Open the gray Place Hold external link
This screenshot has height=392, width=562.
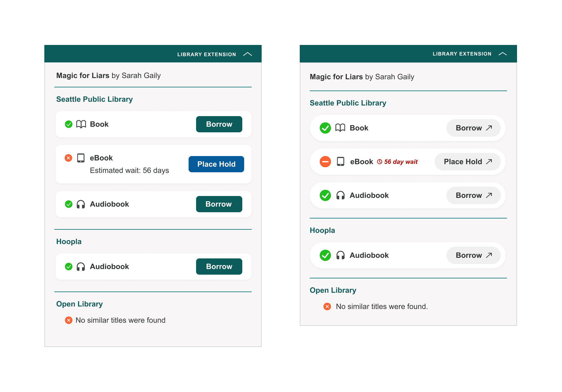pyautogui.click(x=467, y=162)
